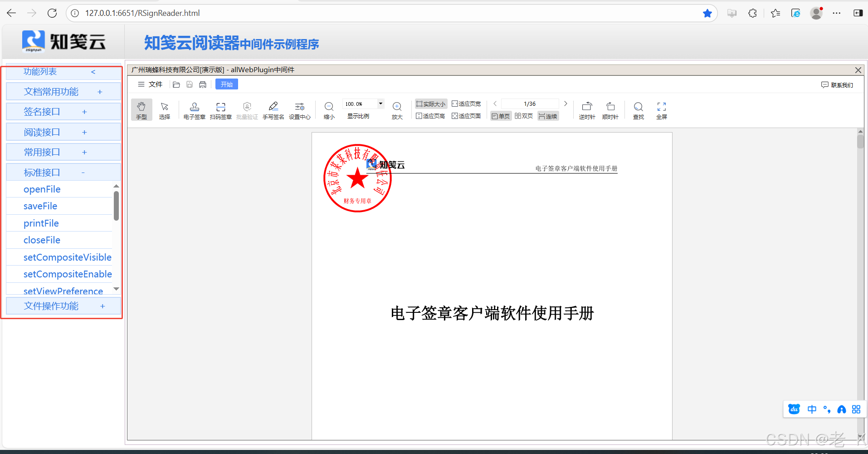This screenshot has height=454, width=868.
Task: Click the saveFile interface link
Action: (40, 206)
